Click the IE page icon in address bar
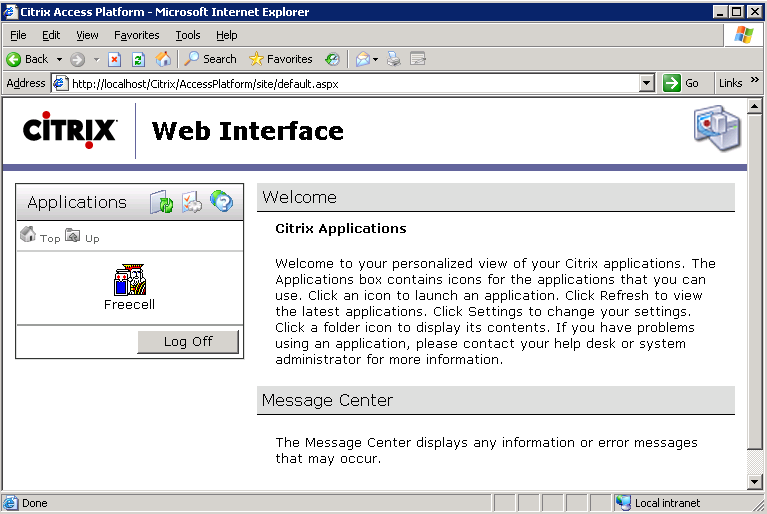 60,84
